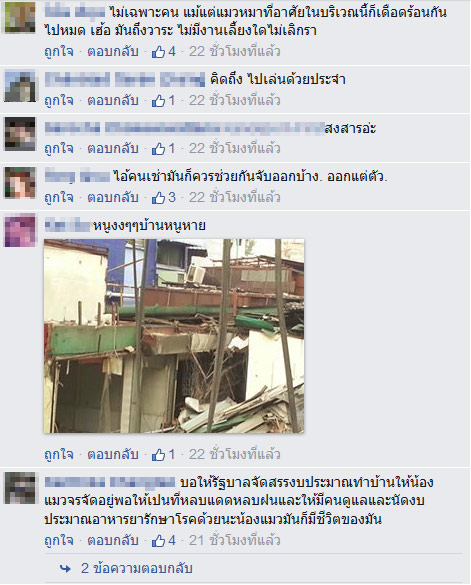Reply to the comment about tenants ('ไอ้คนเช่า')
The image size is (471, 585).
tap(113, 197)
